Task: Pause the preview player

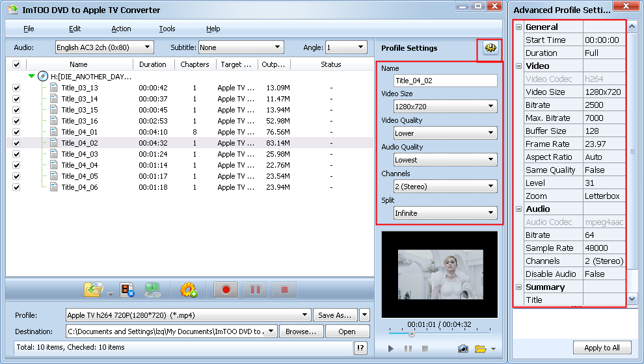Action: (x=408, y=348)
